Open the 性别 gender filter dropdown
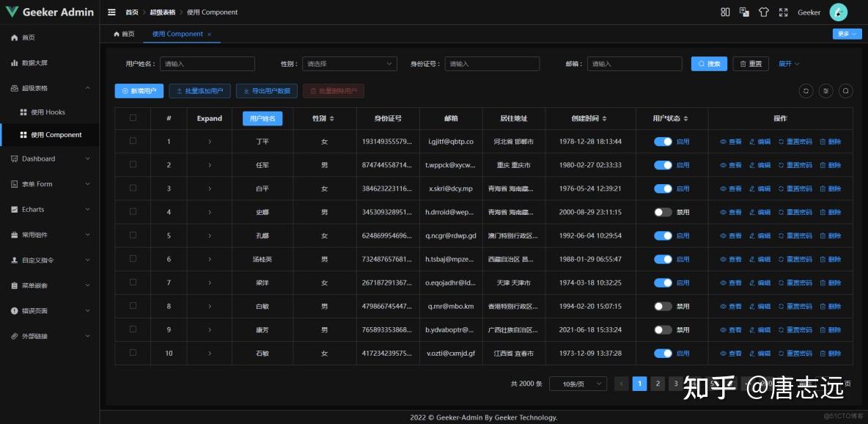Image resolution: width=868 pixels, height=424 pixels. coord(350,63)
